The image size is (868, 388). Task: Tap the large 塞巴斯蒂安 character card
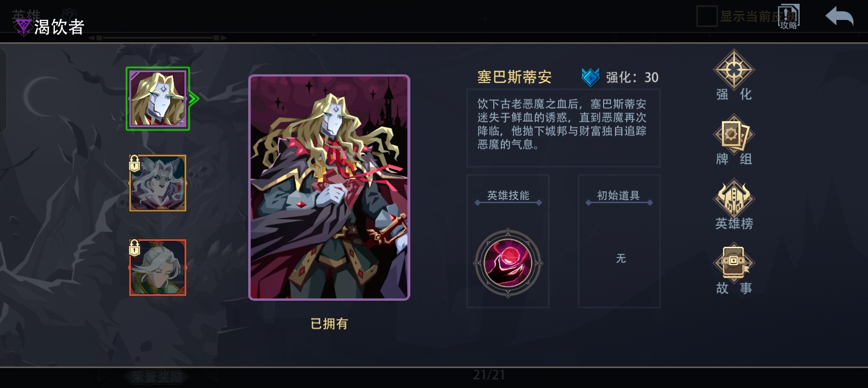329,188
